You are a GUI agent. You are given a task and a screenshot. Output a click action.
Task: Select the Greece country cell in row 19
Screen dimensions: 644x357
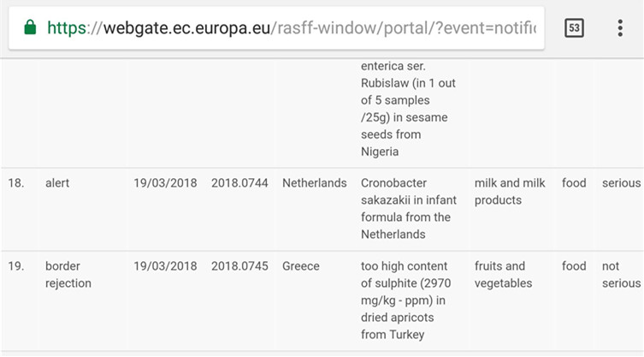pos(301,266)
